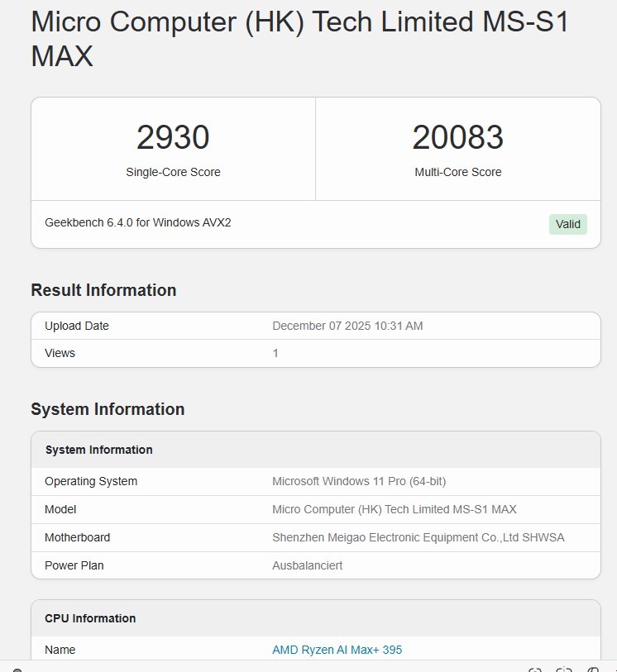Click Geekbench 6.4.0 for Windows AVX2 text
This screenshot has width=617, height=672.
137,223
